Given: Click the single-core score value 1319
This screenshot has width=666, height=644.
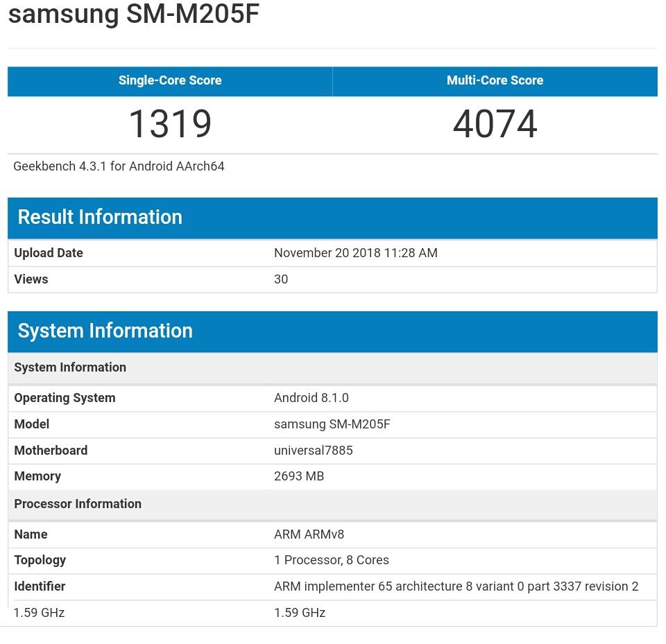Looking at the screenshot, I should tap(169, 123).
